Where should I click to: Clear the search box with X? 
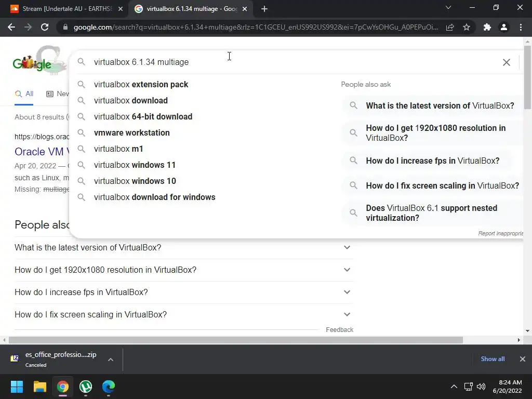(506, 62)
